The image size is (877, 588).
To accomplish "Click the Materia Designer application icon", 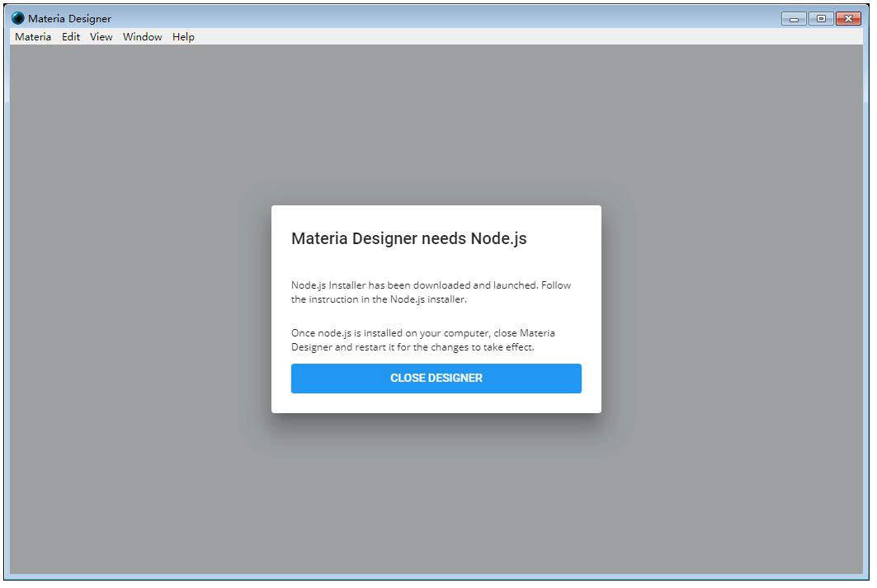I will (19, 17).
